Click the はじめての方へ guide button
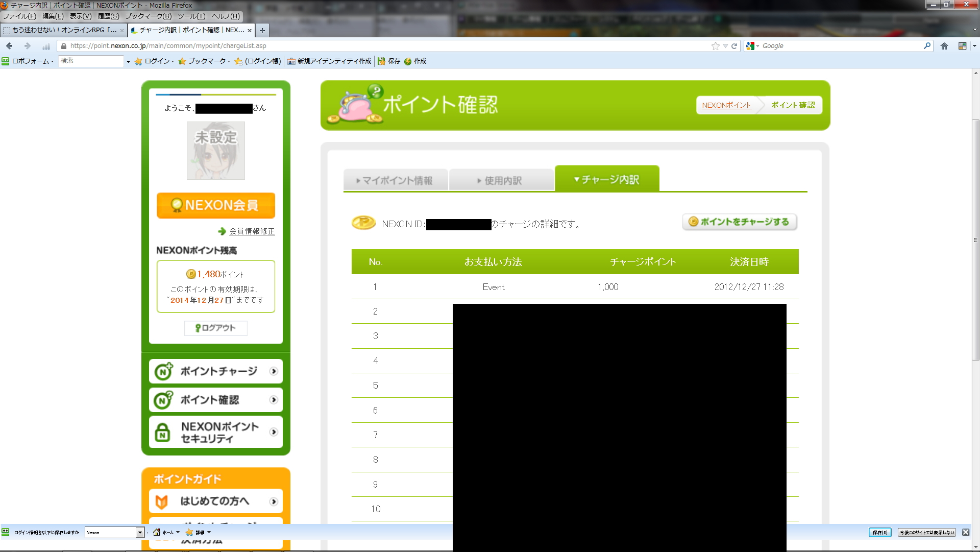 (216, 501)
